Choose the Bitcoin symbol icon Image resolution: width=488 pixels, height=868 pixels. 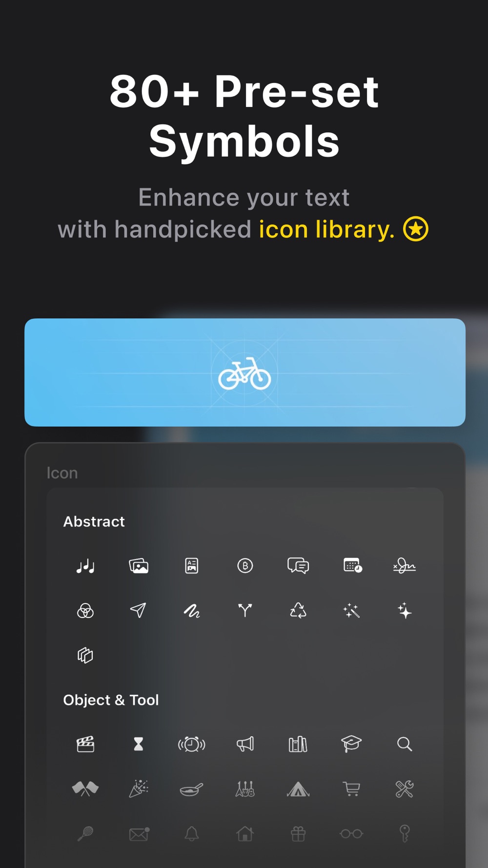(245, 566)
